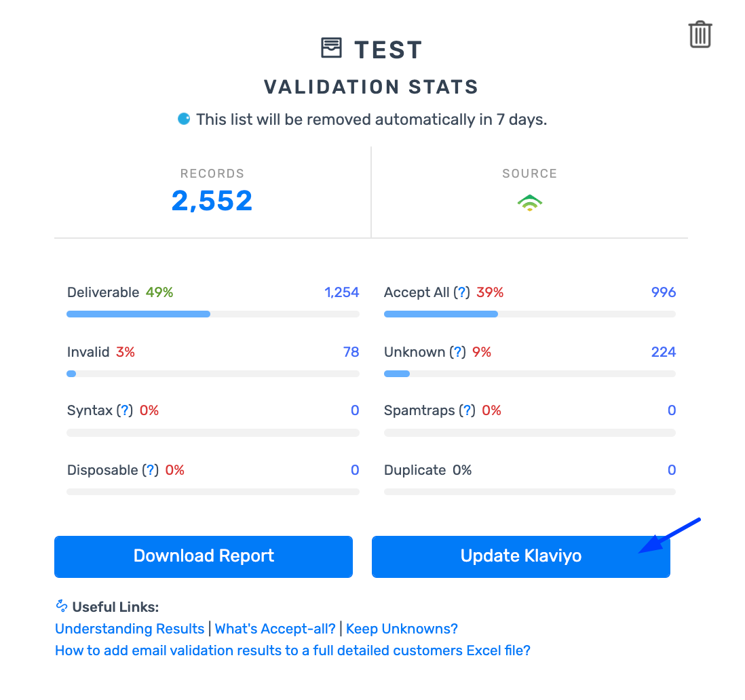The width and height of the screenshot is (745, 700).
Task: Open the Excel file validation results link
Action: click(x=292, y=650)
